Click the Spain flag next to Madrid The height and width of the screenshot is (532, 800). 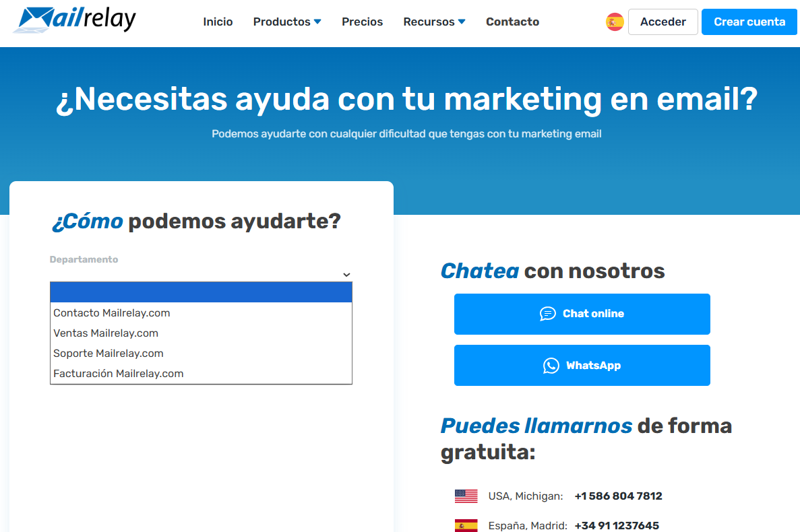click(466, 525)
